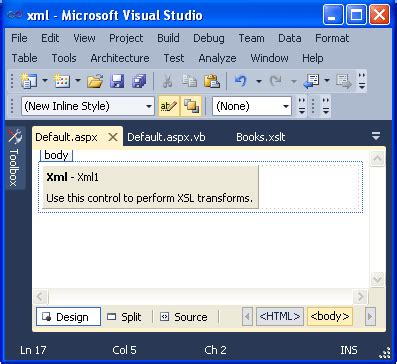Image resolution: width=397 pixels, height=364 pixels.
Task: Open the Navigate Backward dropdown arrow
Action: click(327, 81)
